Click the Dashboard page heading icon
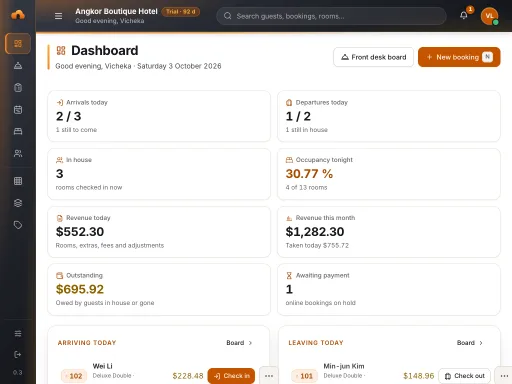 click(x=61, y=51)
